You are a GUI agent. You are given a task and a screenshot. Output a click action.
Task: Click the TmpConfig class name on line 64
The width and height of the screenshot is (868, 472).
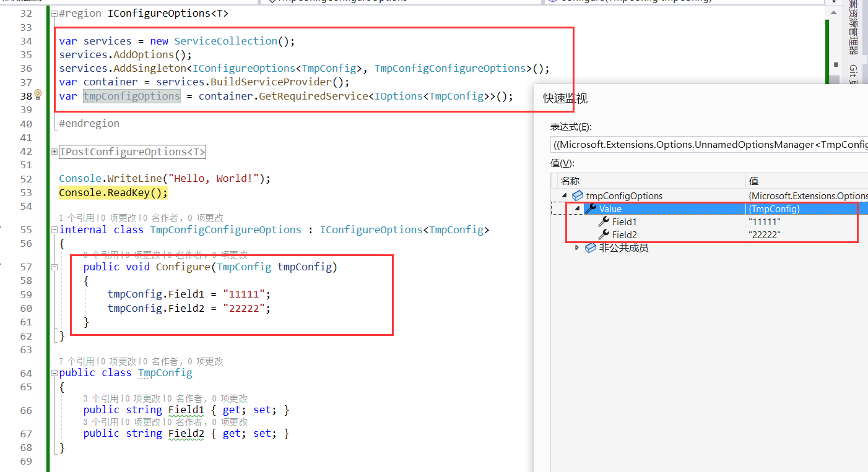click(x=165, y=373)
